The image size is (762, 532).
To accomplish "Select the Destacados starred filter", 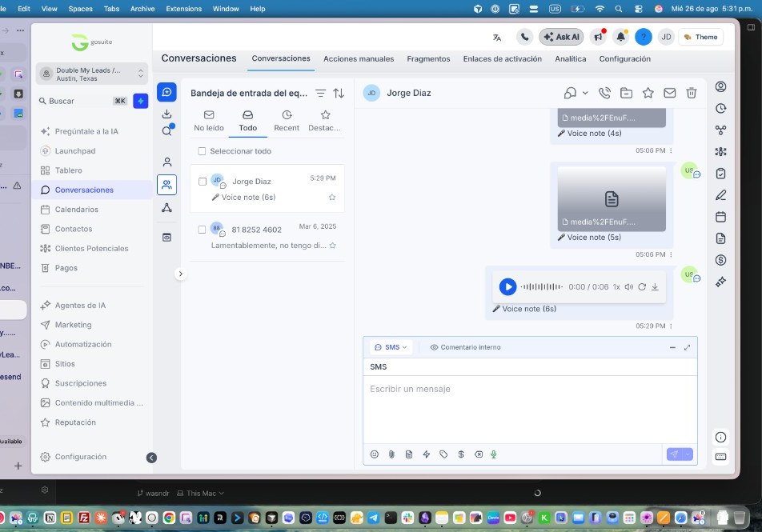I will point(325,121).
